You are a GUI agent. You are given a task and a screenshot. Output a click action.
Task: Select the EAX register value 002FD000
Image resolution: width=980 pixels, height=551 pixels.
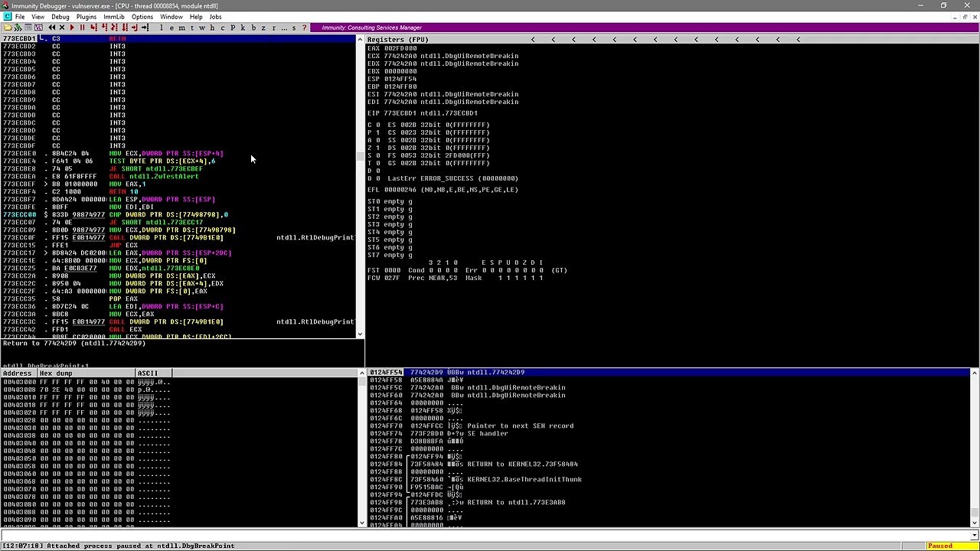(400, 48)
